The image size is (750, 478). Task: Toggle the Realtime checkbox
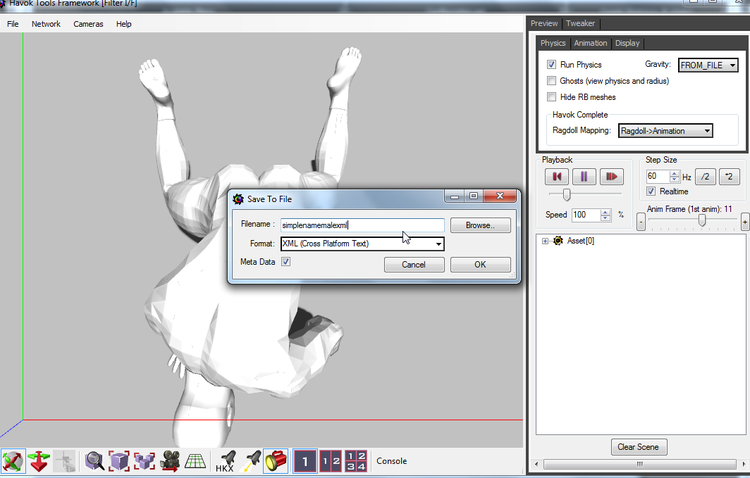[x=651, y=191]
